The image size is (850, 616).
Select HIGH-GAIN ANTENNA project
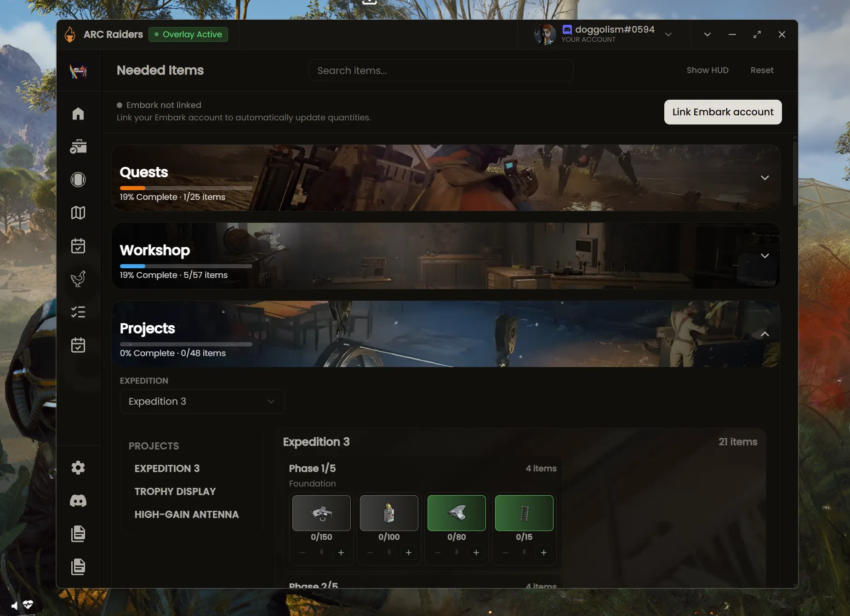(x=187, y=514)
